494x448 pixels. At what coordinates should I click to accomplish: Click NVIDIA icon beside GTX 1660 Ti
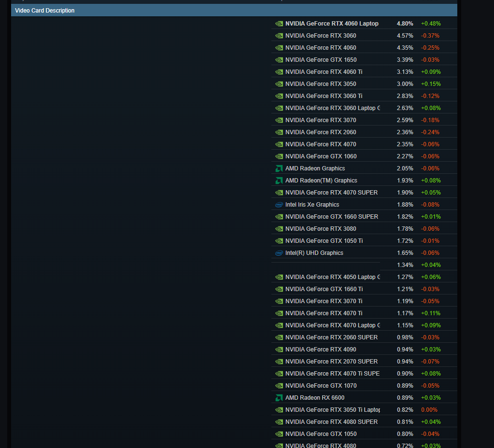(279, 289)
